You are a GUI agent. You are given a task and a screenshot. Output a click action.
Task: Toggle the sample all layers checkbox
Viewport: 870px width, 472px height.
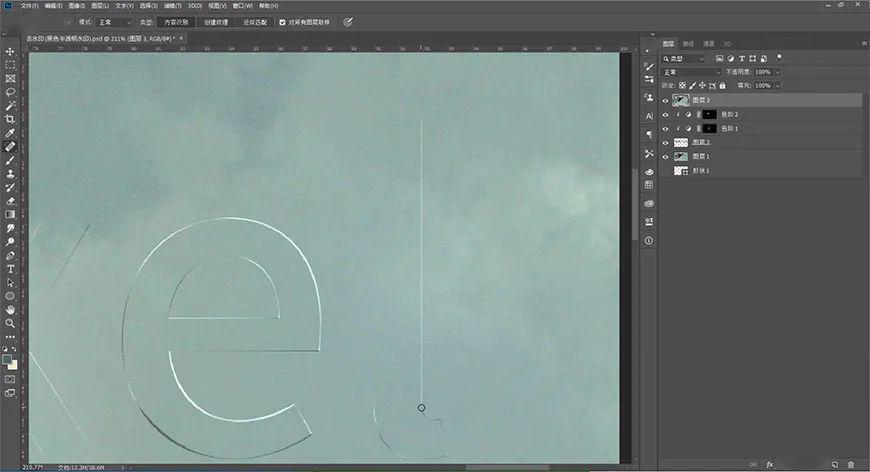[282, 22]
